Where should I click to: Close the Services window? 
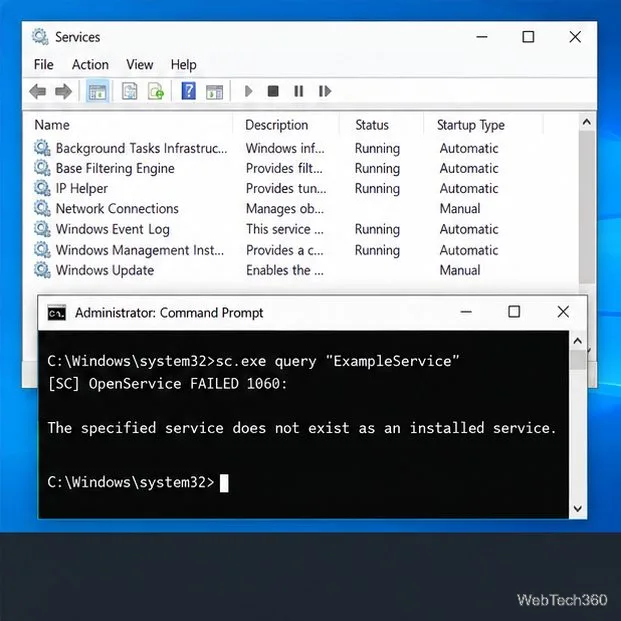pyautogui.click(x=575, y=37)
